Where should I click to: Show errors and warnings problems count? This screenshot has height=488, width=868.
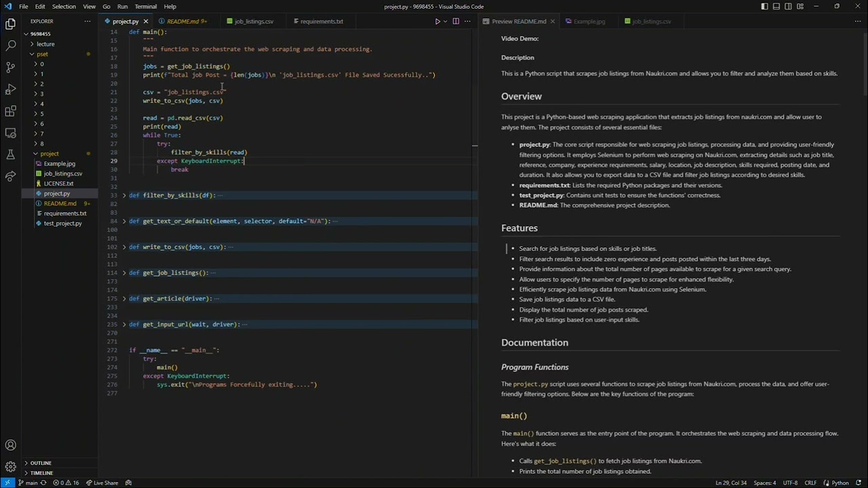pos(66,483)
